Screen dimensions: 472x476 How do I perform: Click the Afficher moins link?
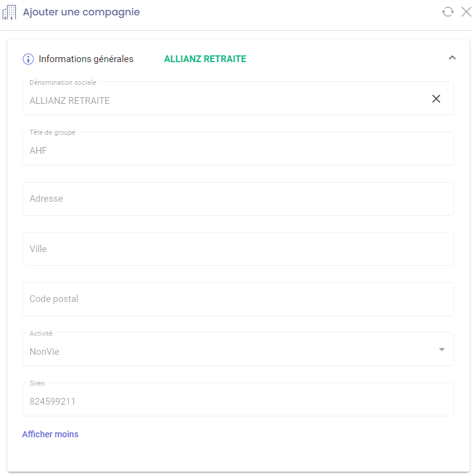(x=50, y=434)
